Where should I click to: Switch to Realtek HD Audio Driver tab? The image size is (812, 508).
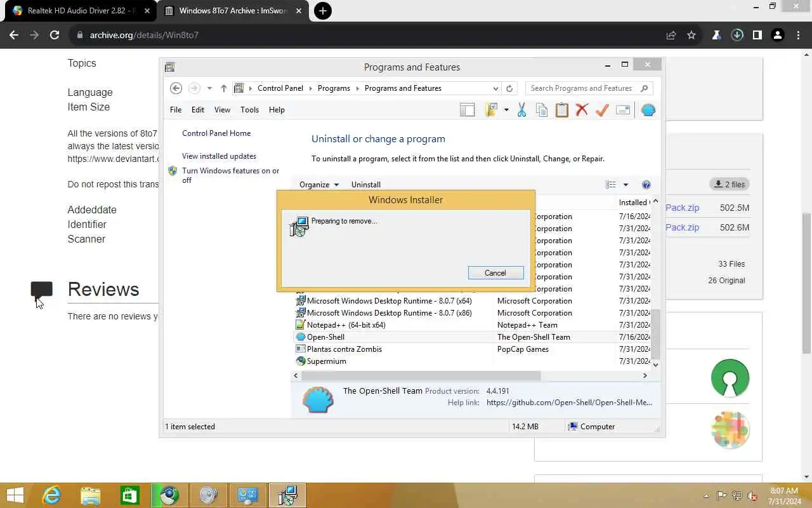click(81, 11)
